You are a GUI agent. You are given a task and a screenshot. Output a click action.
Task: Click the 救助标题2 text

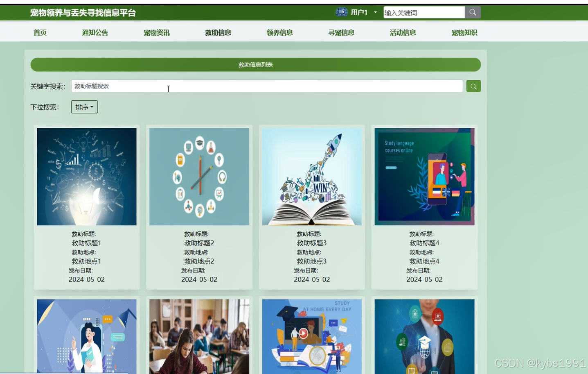pos(199,243)
